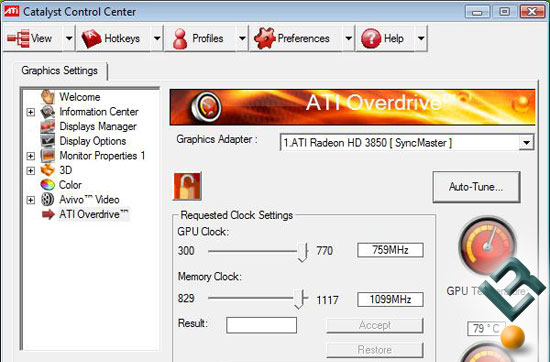Viewport: 550px width, 362px height.
Task: Click the Memory Clock slider handle
Action: pyautogui.click(x=299, y=299)
